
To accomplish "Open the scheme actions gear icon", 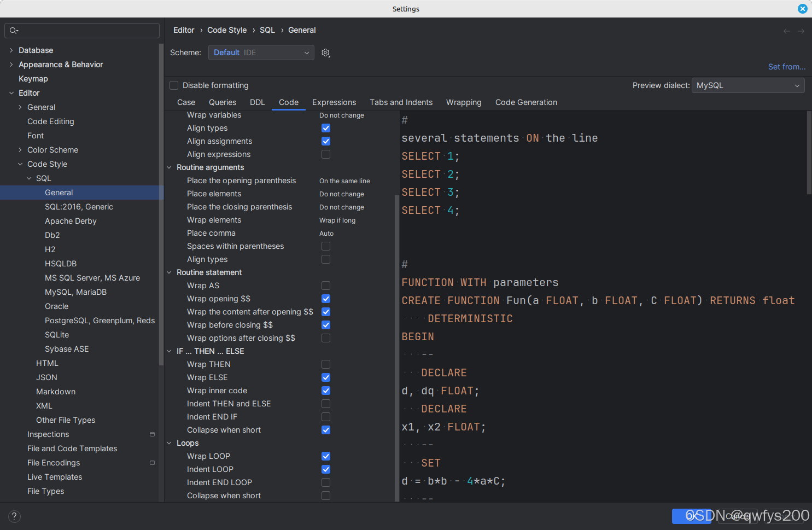I will pos(326,53).
